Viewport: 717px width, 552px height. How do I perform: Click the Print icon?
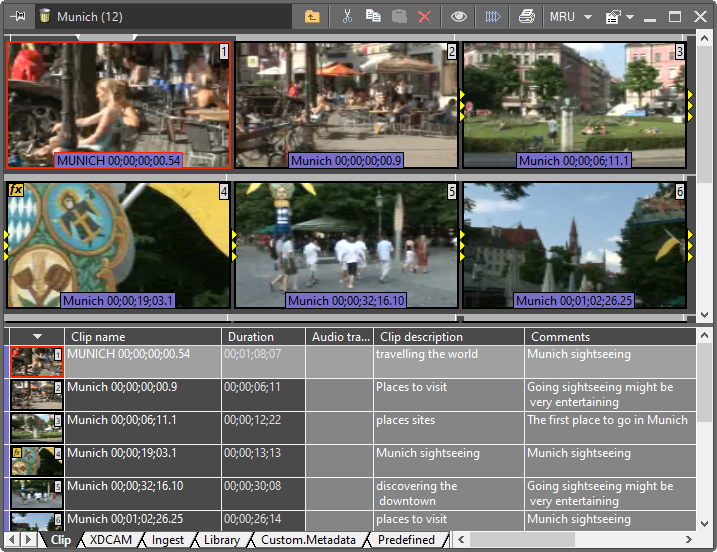526,16
